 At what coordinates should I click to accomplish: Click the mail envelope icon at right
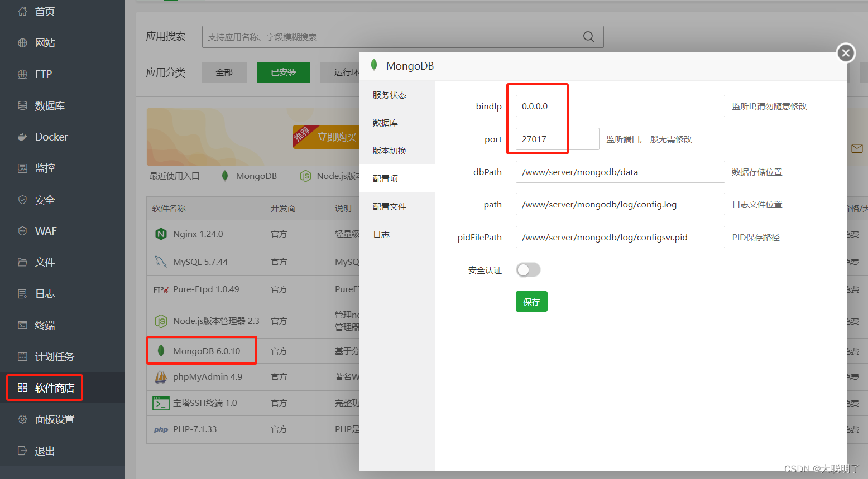857,148
